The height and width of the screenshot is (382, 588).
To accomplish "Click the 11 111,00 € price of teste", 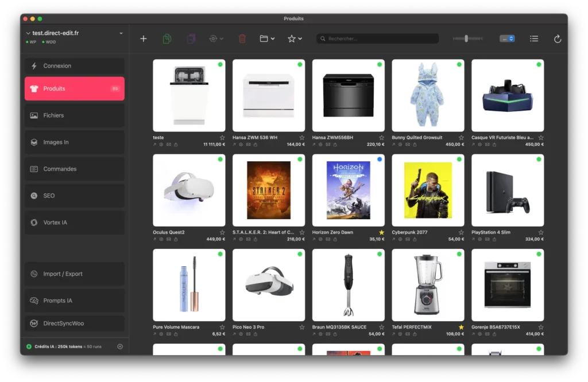I will pyautogui.click(x=214, y=145).
